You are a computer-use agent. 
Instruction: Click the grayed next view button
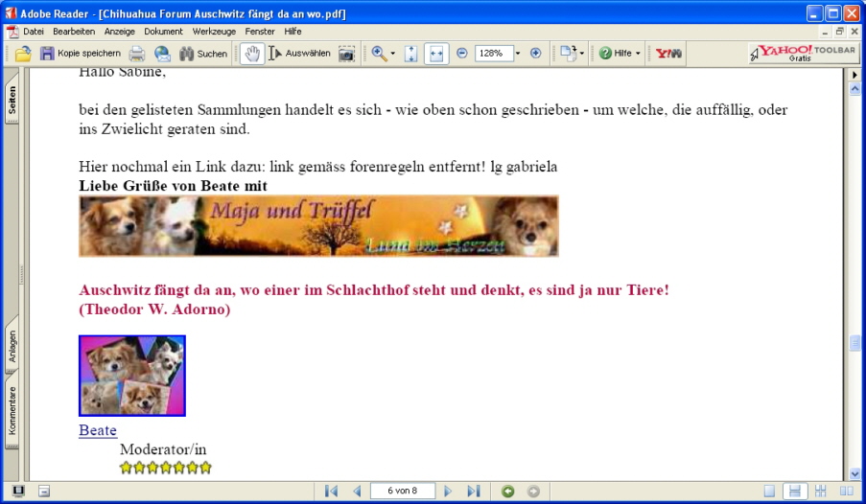pyautogui.click(x=533, y=491)
